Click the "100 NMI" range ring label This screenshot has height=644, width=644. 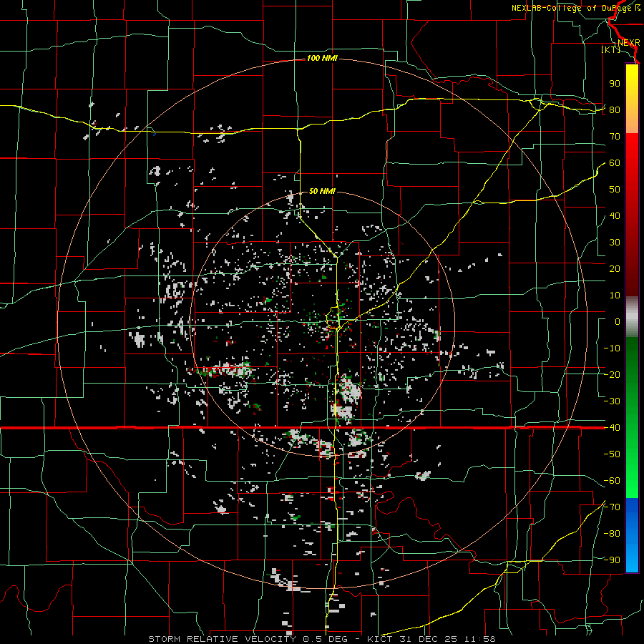pos(322,59)
